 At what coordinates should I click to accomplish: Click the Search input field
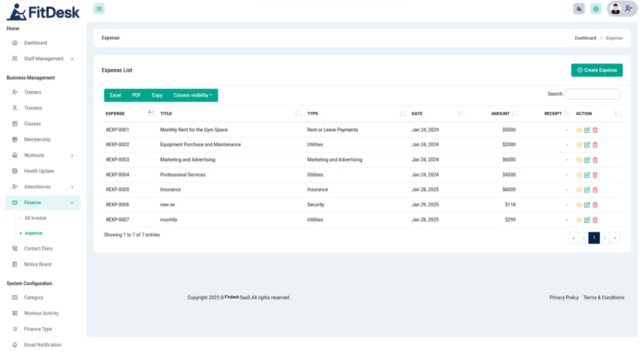coord(592,94)
